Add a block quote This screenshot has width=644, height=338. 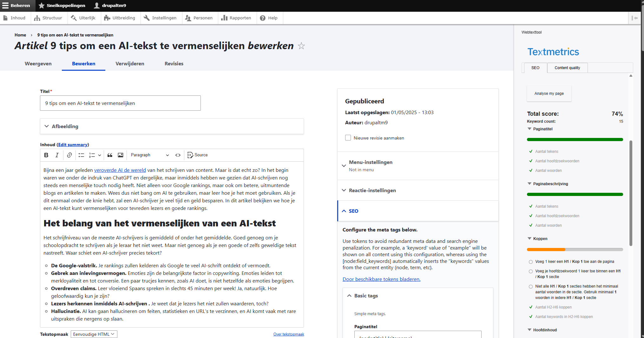(110, 155)
